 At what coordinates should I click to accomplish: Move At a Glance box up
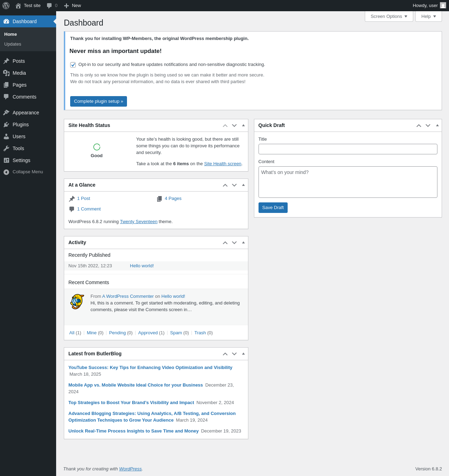[x=225, y=185]
